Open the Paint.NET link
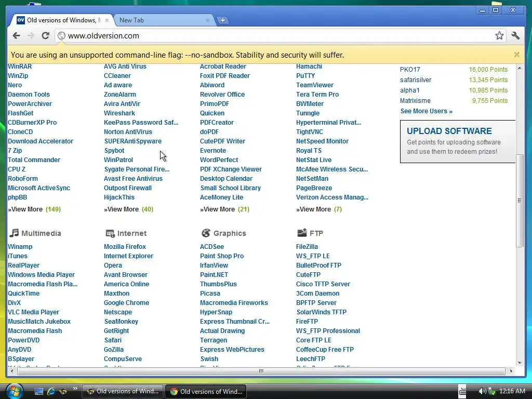This screenshot has width=532, height=399. click(214, 275)
